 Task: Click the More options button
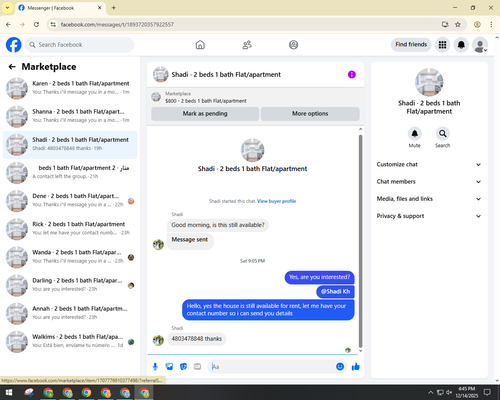coord(310,114)
